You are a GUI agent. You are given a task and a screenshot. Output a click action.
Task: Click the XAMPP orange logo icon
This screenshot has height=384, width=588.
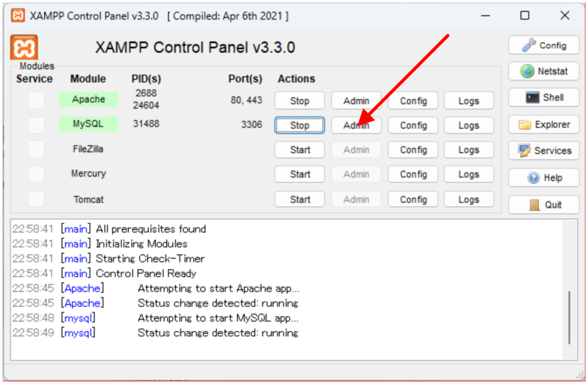[24, 47]
